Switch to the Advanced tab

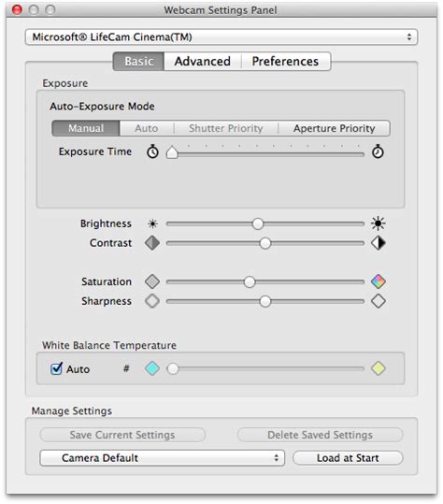click(203, 61)
